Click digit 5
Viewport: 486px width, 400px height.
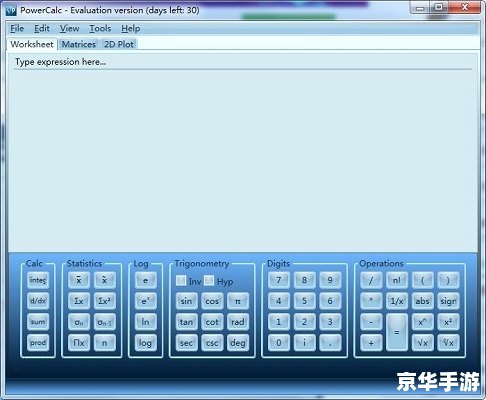[x=304, y=301]
